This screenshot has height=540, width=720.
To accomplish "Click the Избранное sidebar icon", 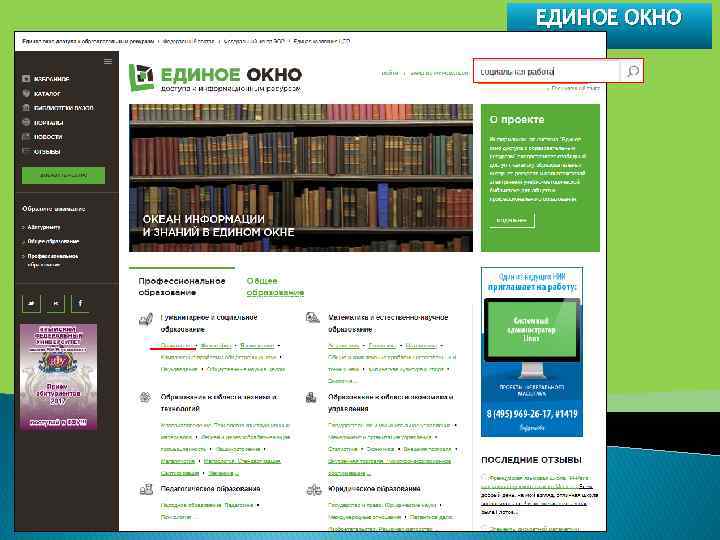I will 26,79.
